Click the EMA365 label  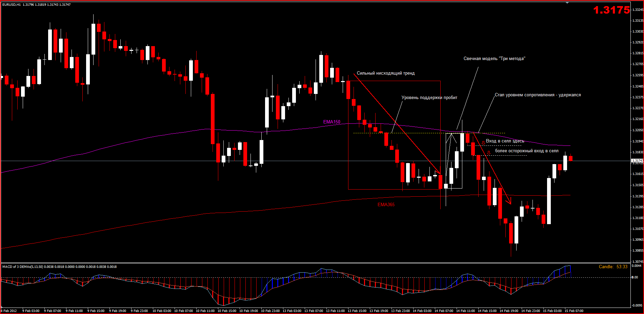pos(386,204)
